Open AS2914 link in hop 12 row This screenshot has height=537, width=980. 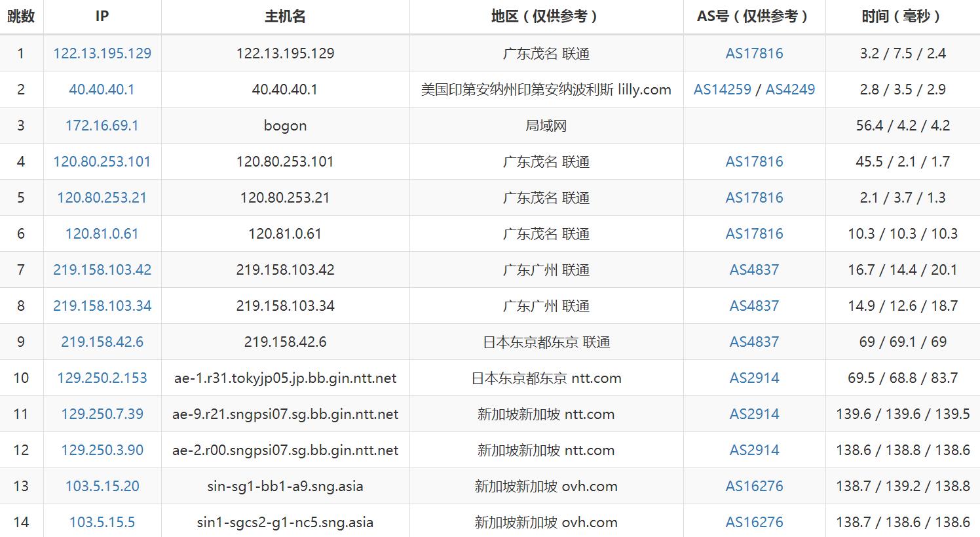pos(755,450)
